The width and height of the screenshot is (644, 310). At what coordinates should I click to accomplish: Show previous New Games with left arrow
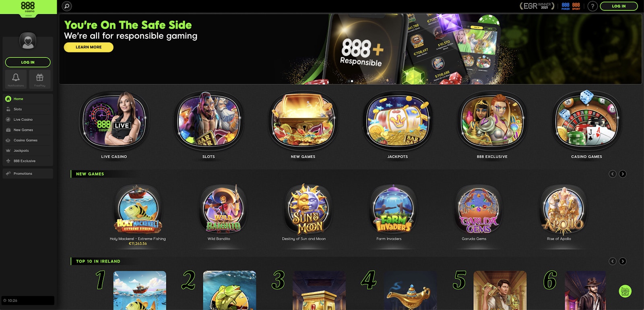613,174
